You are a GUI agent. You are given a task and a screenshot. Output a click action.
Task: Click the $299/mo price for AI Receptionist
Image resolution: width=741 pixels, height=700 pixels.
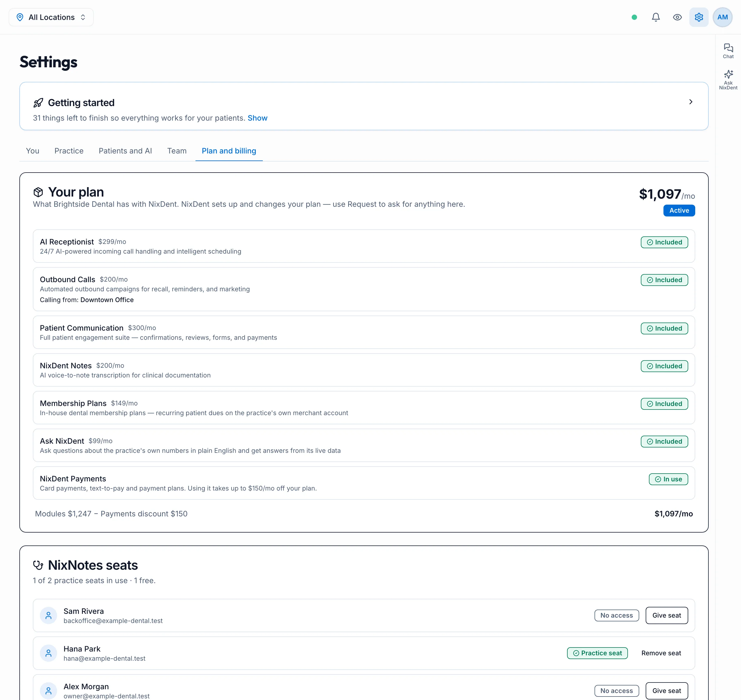pyautogui.click(x=112, y=242)
